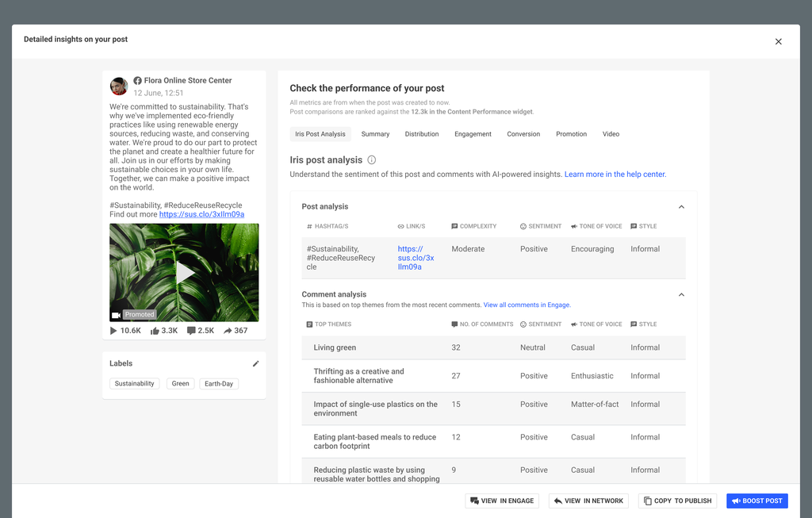Close the detailed insights dialog

coord(778,41)
